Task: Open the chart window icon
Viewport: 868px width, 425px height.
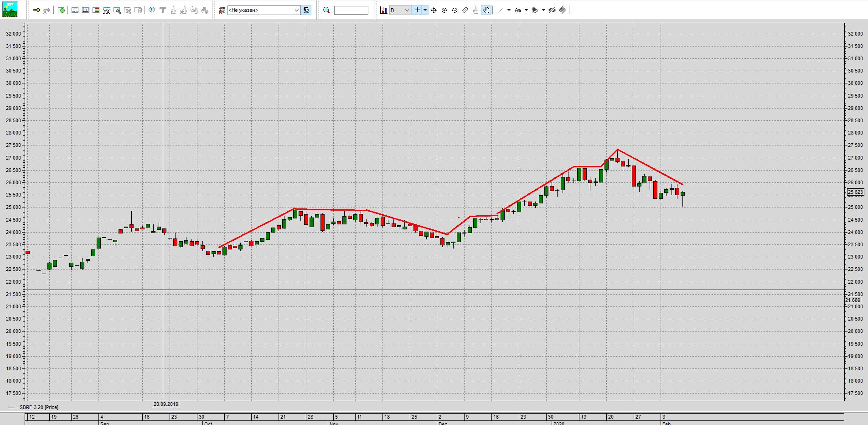Action: (x=75, y=10)
